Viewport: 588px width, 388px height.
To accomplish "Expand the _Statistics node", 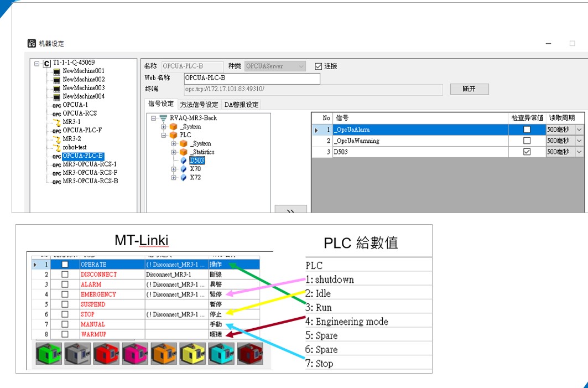I will coord(174,152).
